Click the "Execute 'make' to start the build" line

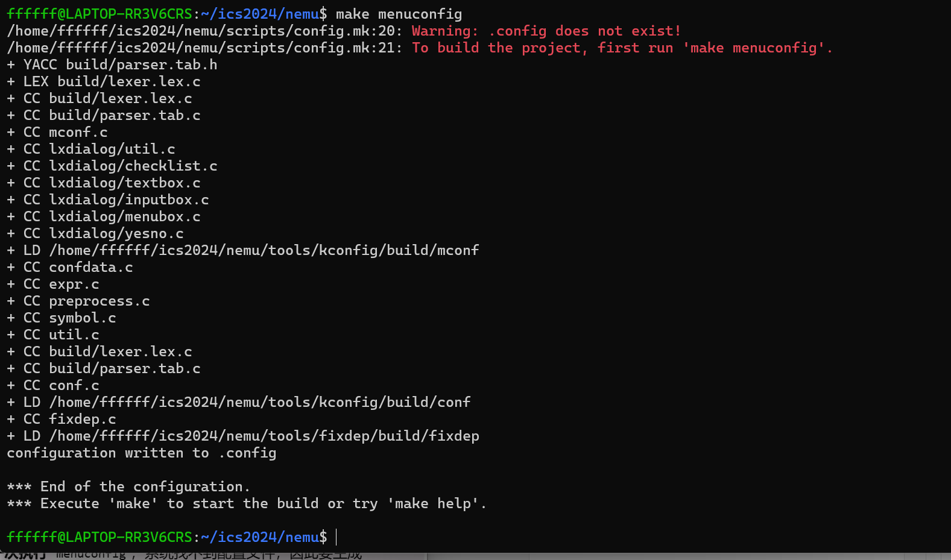tap(246, 503)
